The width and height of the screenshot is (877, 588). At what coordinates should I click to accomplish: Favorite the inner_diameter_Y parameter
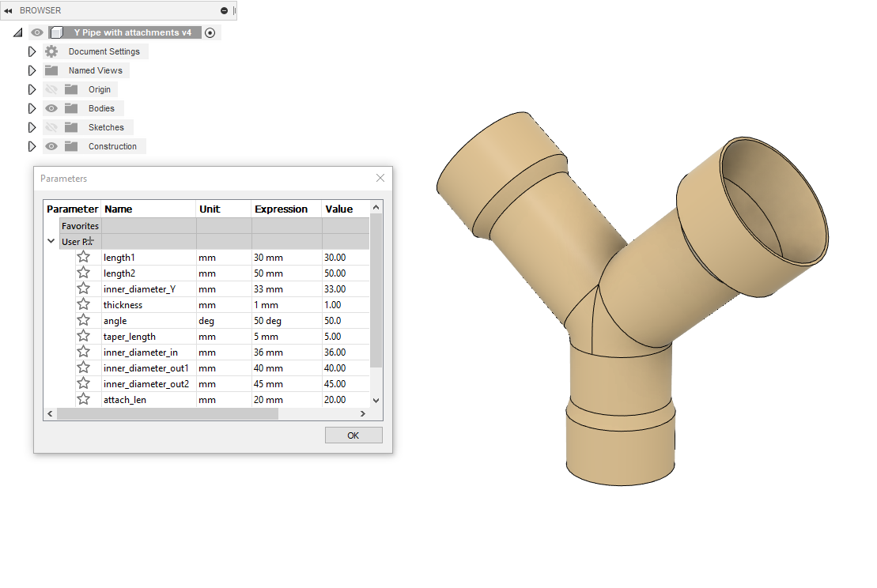pos(83,288)
